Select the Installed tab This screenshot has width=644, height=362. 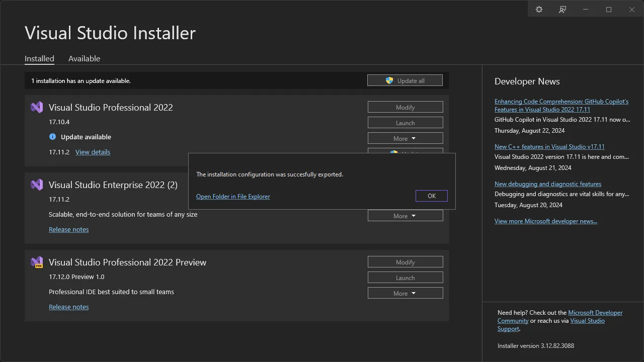39,58
